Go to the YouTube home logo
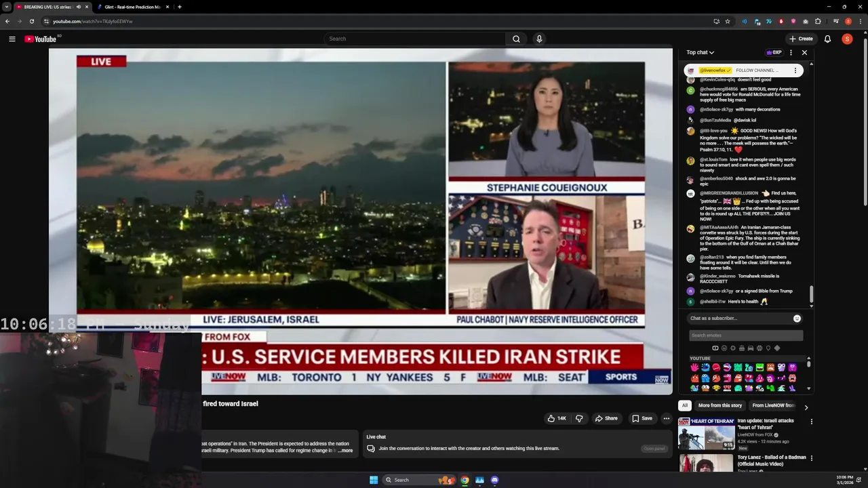 tap(41, 39)
